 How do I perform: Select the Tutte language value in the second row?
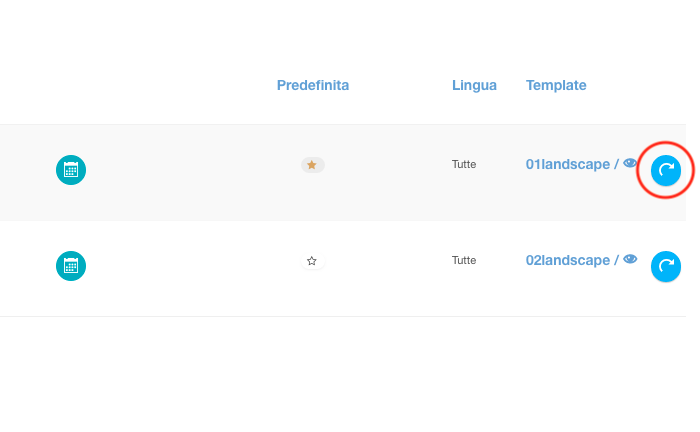464,260
